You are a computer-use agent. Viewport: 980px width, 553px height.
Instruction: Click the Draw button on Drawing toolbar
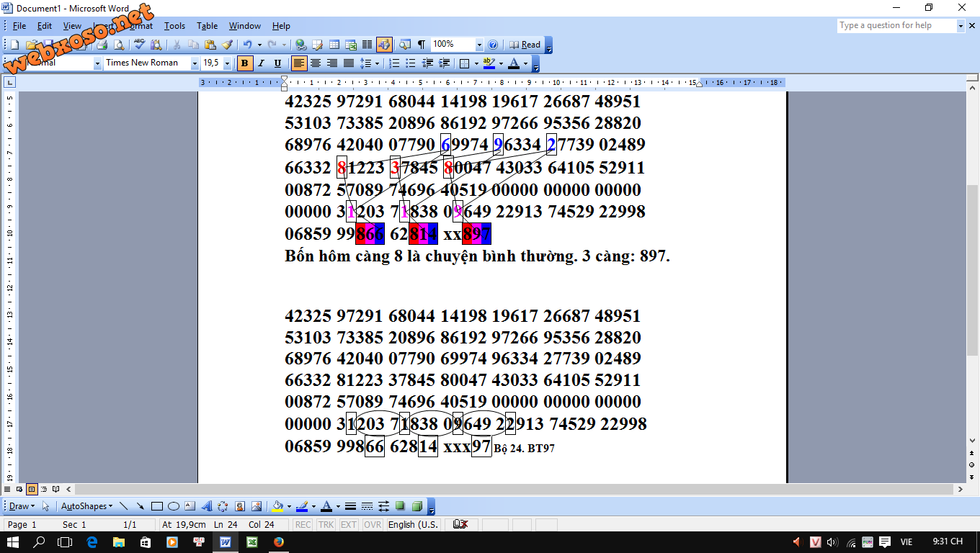20,506
